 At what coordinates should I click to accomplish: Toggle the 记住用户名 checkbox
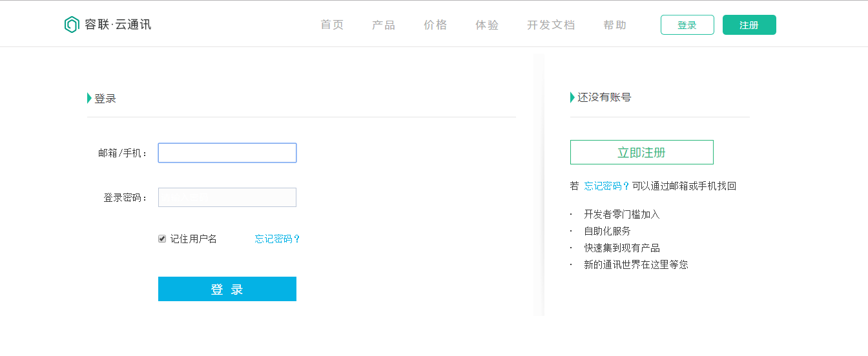point(162,239)
